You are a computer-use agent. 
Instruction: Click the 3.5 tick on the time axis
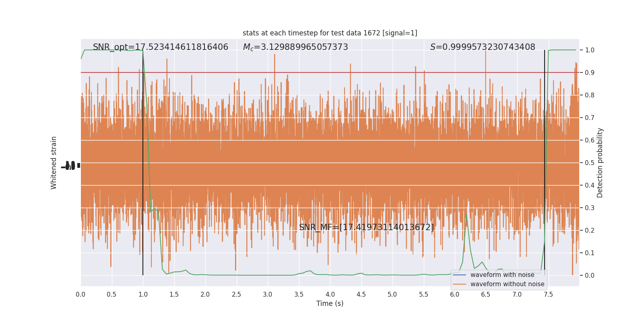pyautogui.click(x=299, y=294)
